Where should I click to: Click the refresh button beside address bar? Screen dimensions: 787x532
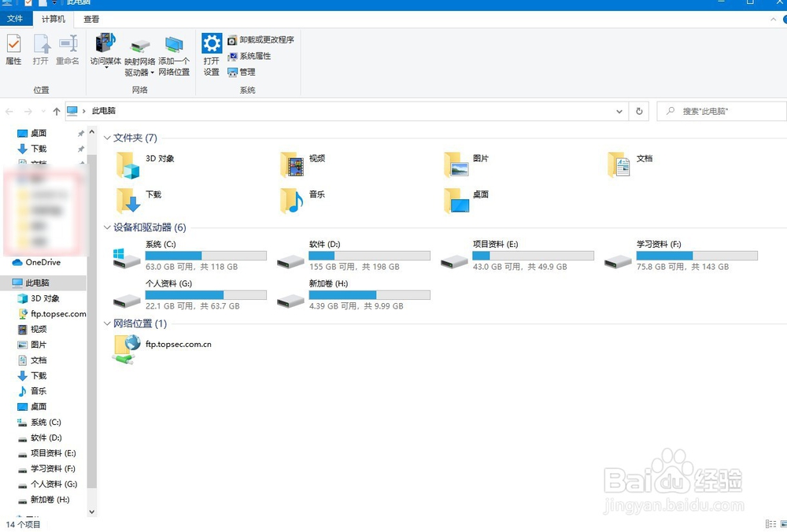639,111
